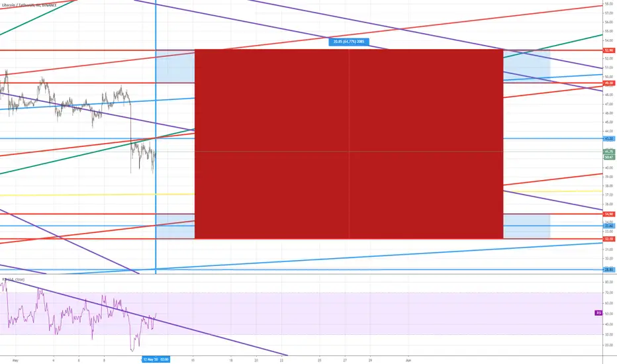This screenshot has height=364, width=617.
Task: Select the 43.20 blue price label
Action: coord(609,138)
